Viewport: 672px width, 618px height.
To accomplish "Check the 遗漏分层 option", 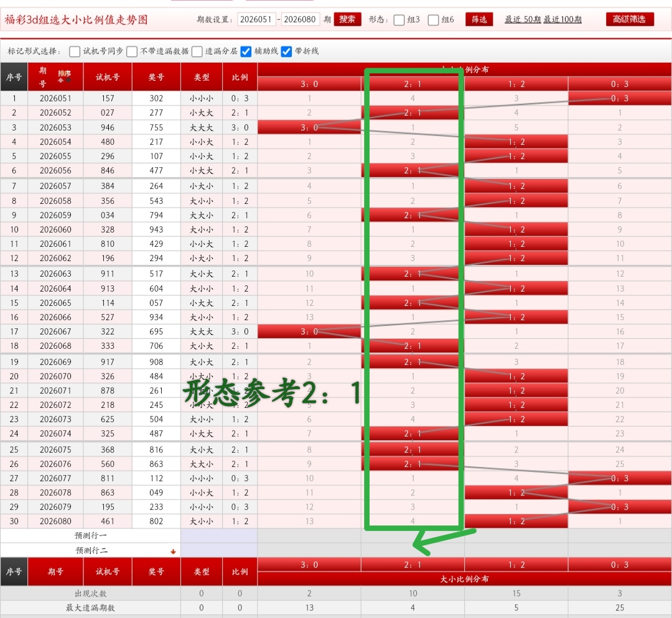I will coord(197,52).
